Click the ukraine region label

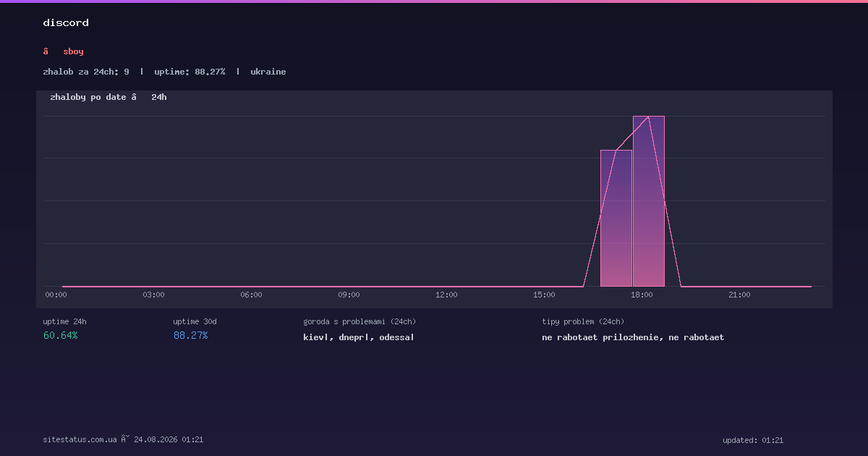coord(268,72)
